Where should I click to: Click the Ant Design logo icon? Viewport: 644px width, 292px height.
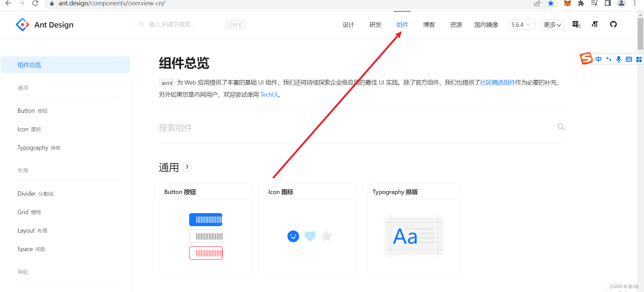(x=23, y=25)
